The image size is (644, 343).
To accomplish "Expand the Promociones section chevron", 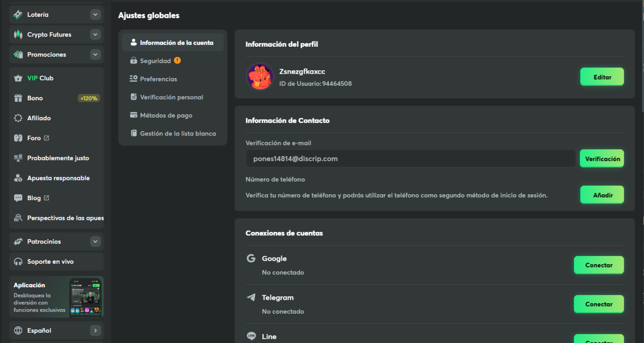I will coord(95,55).
